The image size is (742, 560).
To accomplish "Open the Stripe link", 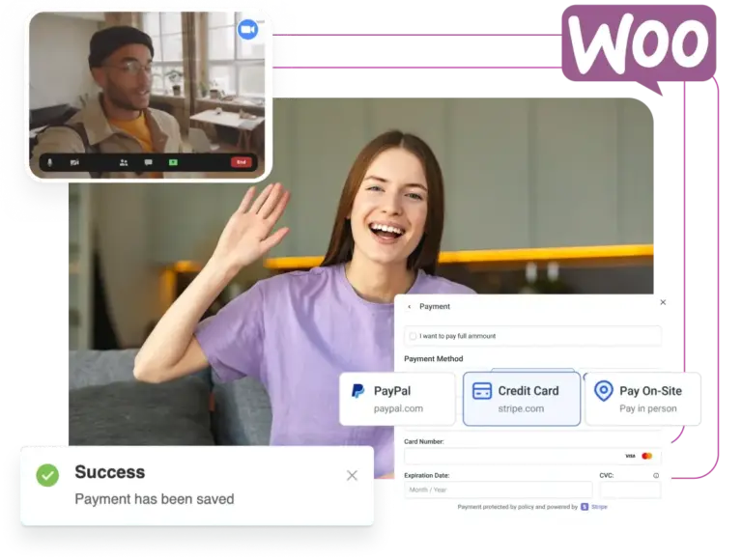I will point(599,507).
